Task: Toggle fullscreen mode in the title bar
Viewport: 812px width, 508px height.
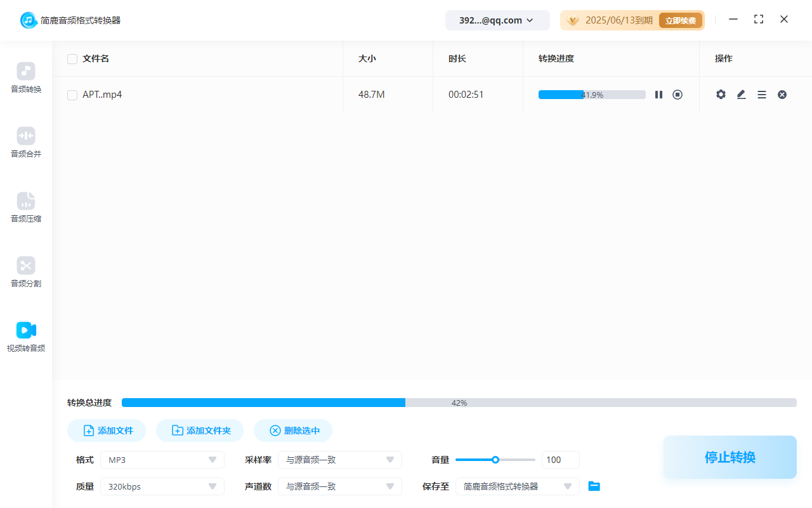Action: (x=759, y=20)
